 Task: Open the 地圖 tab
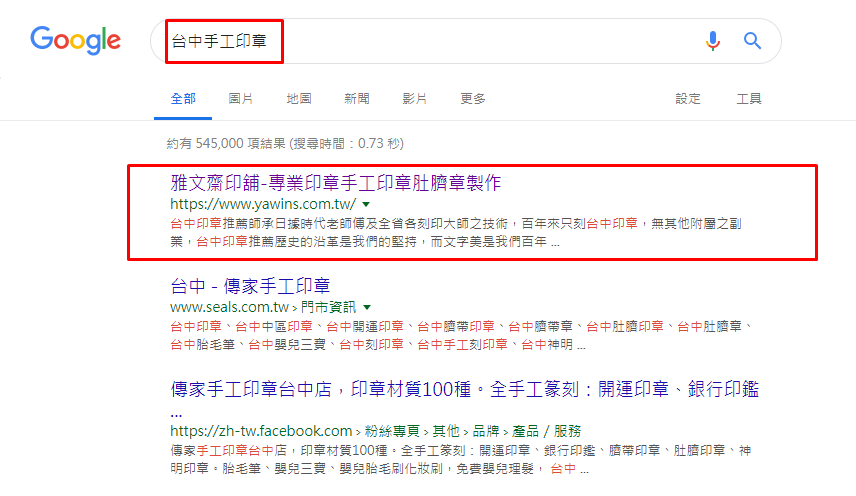[299, 99]
